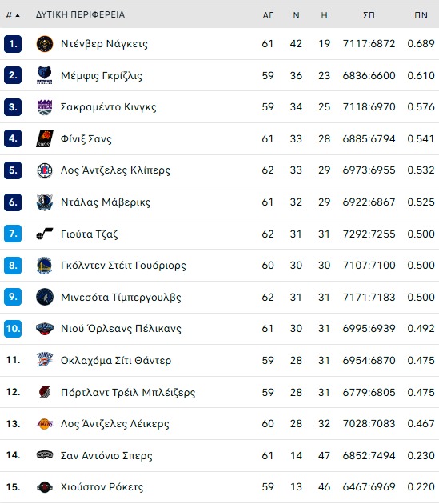Viewport: 439px width, 504px height.
Task: Click the Minnesota Timberwolves logo
Action: click(x=44, y=297)
